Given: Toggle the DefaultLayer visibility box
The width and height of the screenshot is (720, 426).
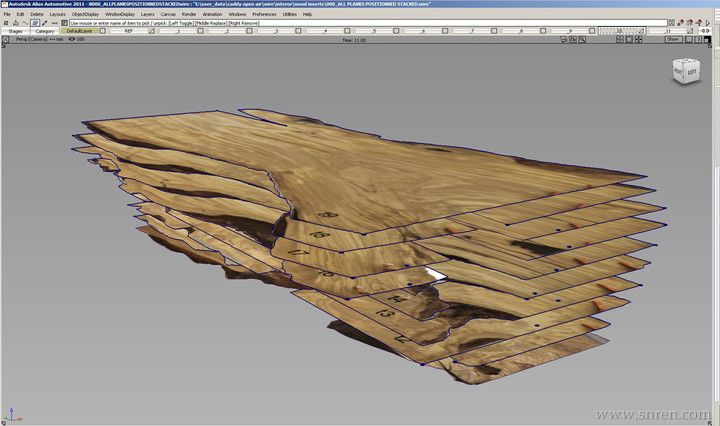Looking at the screenshot, I should click(x=102, y=31).
